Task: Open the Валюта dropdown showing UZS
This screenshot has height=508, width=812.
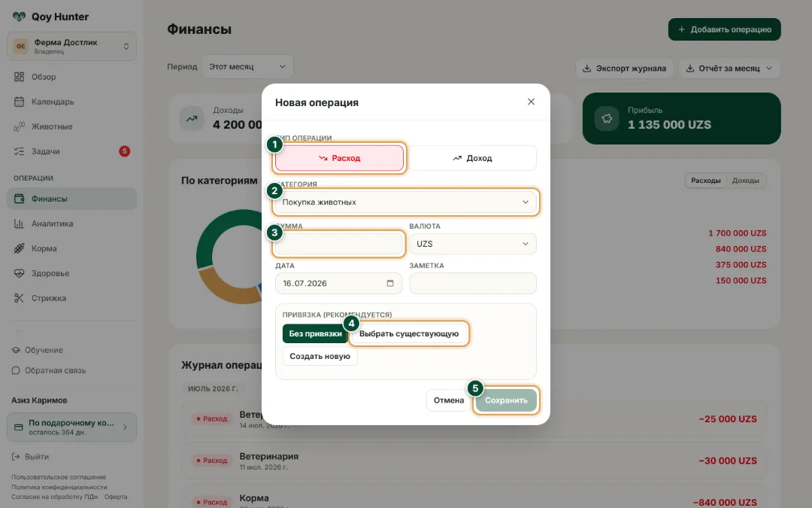Action: coord(472,244)
